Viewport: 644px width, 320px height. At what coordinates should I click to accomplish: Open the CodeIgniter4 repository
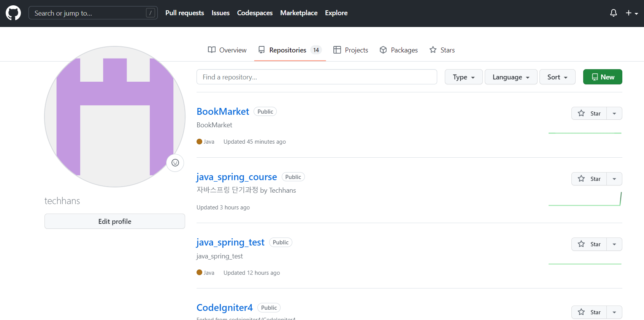225,307
